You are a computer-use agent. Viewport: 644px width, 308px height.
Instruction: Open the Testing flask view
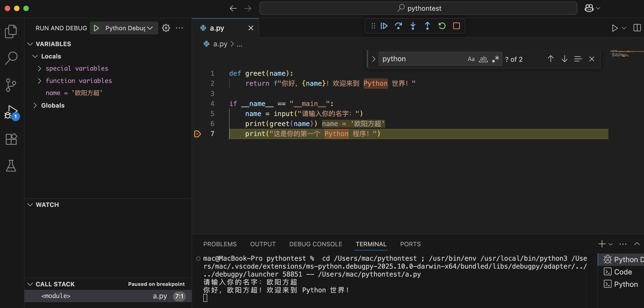tap(11, 166)
